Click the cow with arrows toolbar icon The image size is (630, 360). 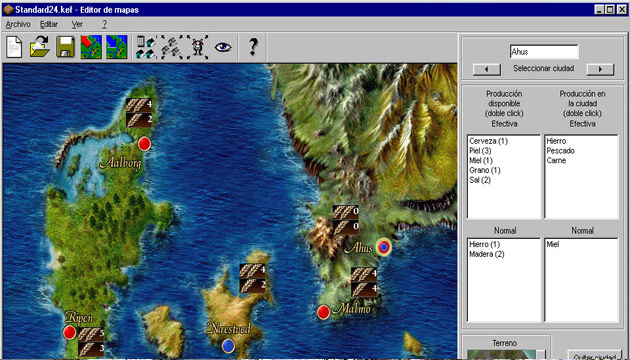click(x=197, y=47)
